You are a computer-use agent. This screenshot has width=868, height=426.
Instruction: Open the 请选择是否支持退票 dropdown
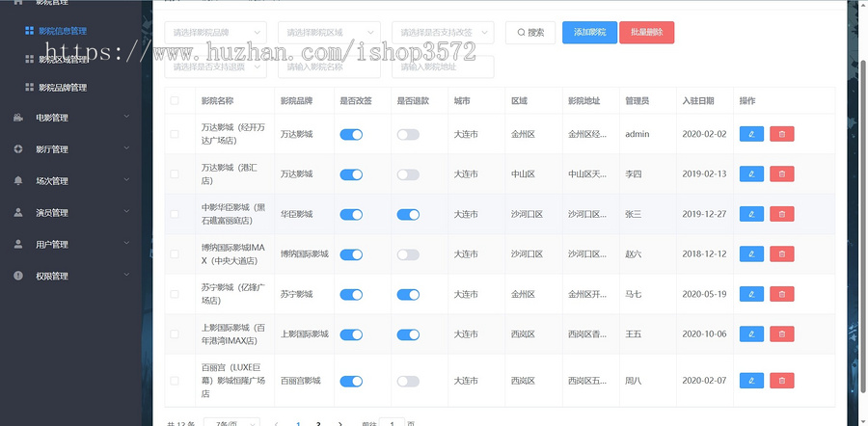coord(215,67)
